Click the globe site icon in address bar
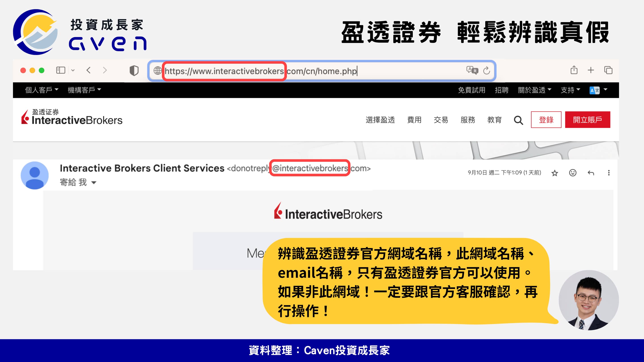644x362 pixels. [x=157, y=71]
